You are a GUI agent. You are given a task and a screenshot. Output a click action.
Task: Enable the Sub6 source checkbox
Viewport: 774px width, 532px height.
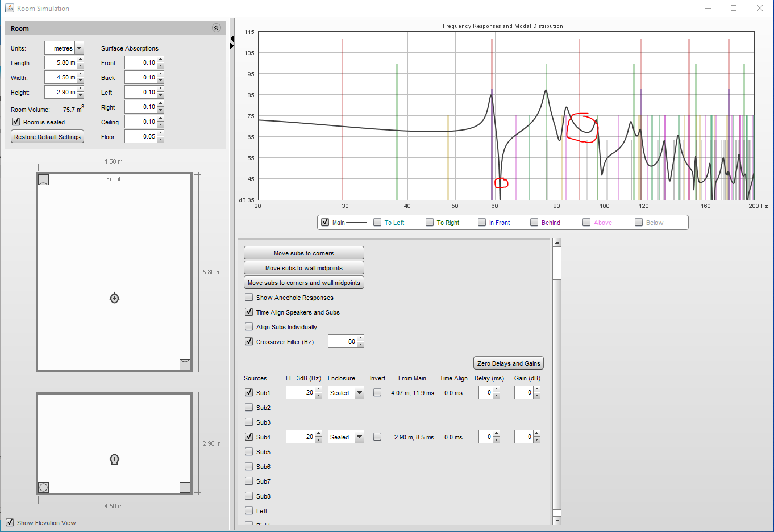(249, 466)
